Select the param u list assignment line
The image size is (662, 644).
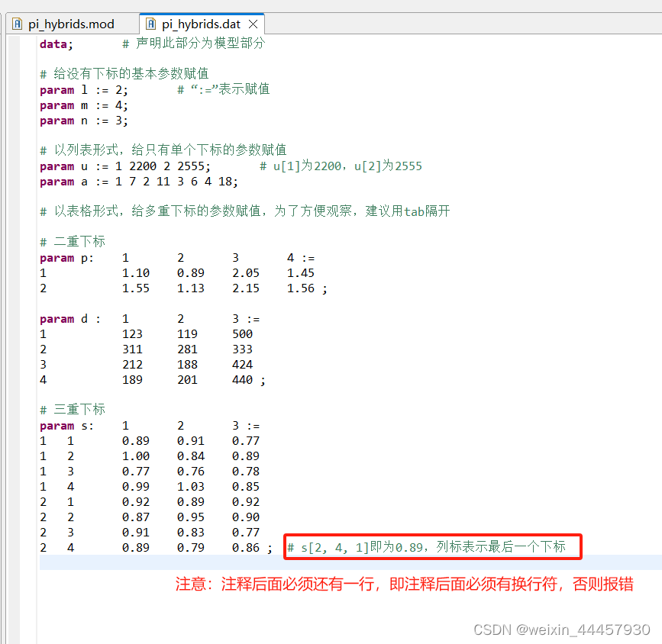click(122, 166)
